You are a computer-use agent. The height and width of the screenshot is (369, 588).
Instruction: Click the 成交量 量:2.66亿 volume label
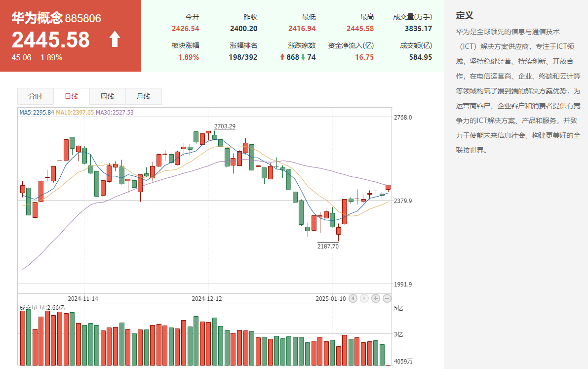(x=42, y=308)
